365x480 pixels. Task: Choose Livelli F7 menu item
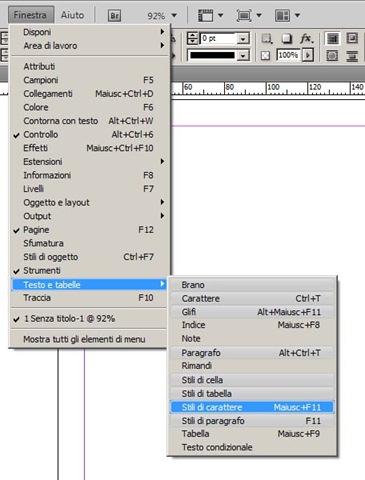point(91,189)
